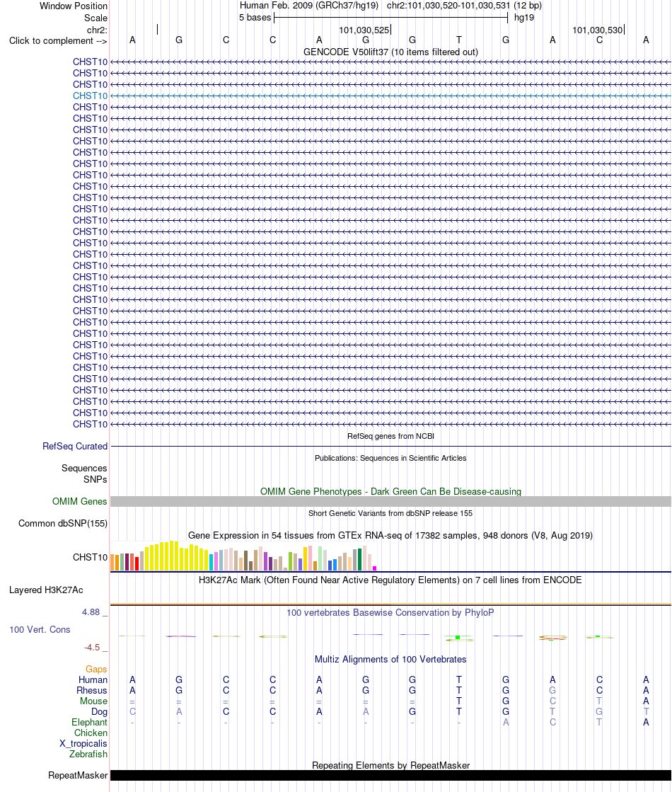Click the Mouse species label
The image size is (672, 792).
click(x=93, y=701)
